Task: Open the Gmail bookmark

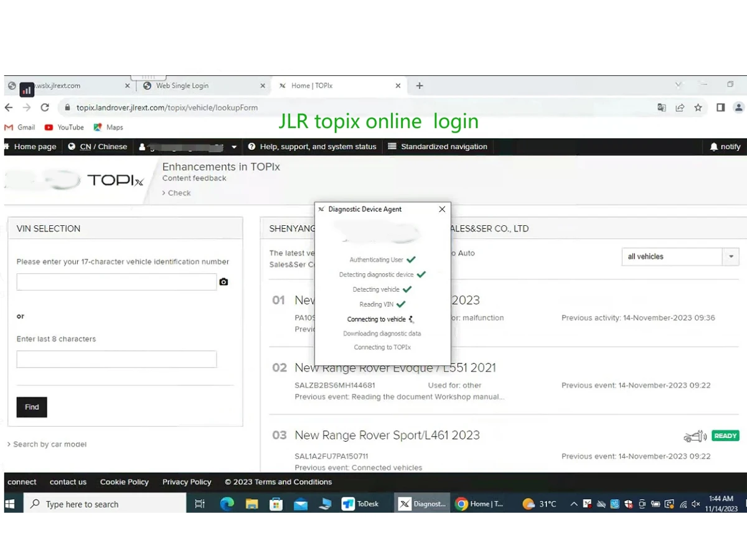Action: pyautogui.click(x=20, y=127)
